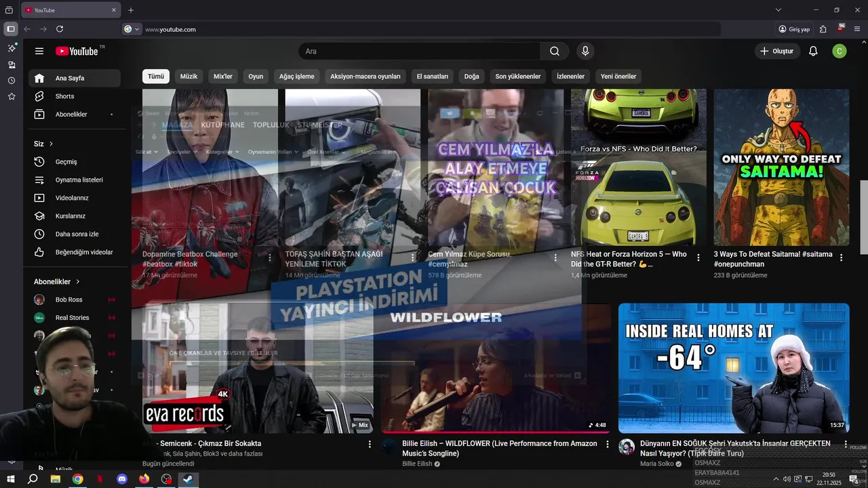Select the Son yüklenenler filter chip

click(x=518, y=77)
